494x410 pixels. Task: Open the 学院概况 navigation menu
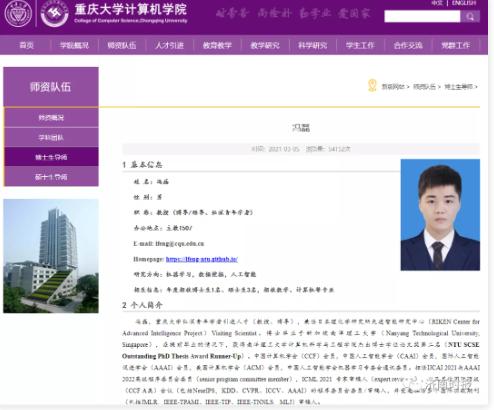(x=74, y=45)
